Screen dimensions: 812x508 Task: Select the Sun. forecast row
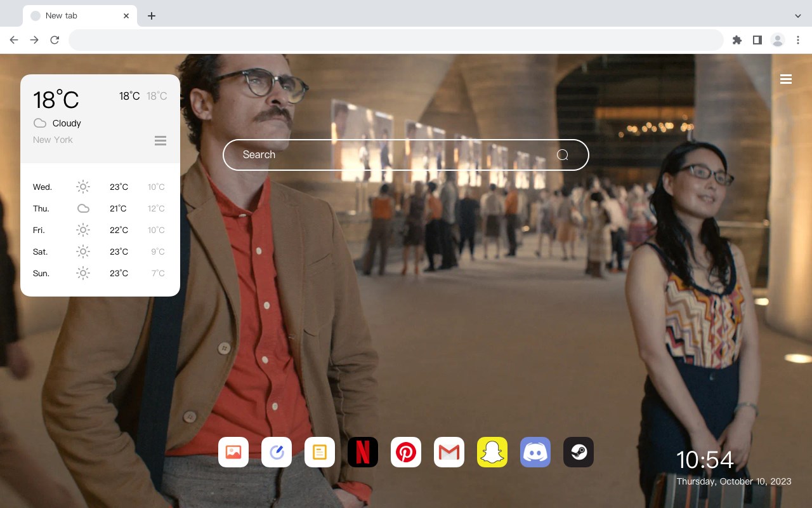pos(100,273)
